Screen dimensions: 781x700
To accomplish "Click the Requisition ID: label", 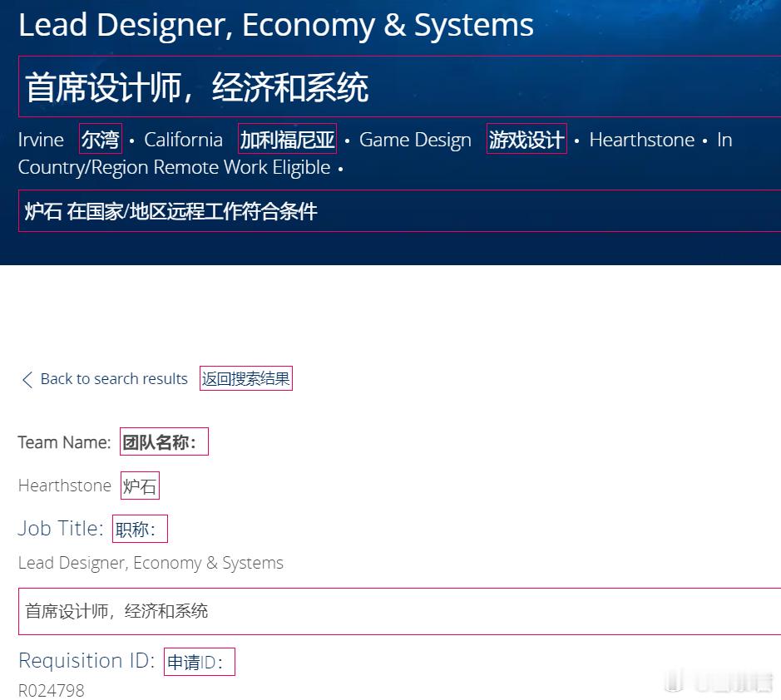I will [x=87, y=661].
